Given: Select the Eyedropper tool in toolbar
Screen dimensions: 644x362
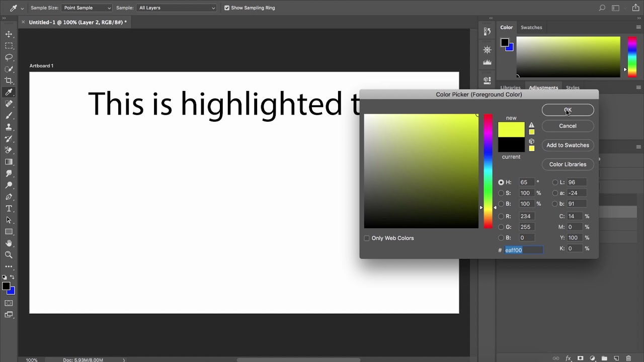Looking at the screenshot, I should click(9, 92).
